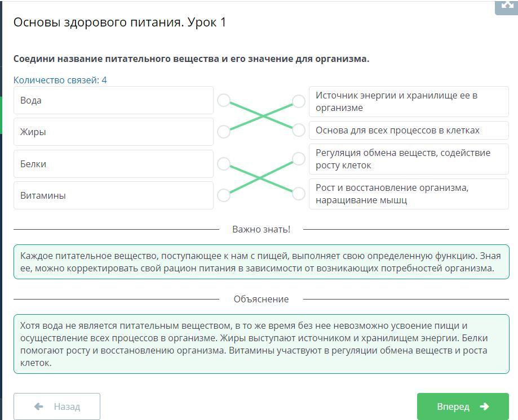The width and height of the screenshot is (518, 420).
Task: Choose the Источник энергии и хранилище answer box
Action: point(409,101)
